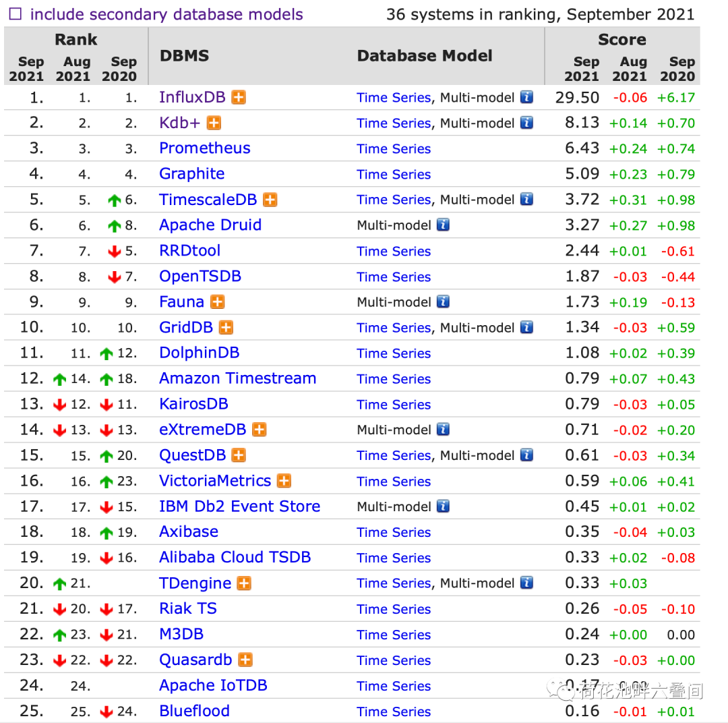Click the Score column header
Screen dimensions: 728x723
622,40
